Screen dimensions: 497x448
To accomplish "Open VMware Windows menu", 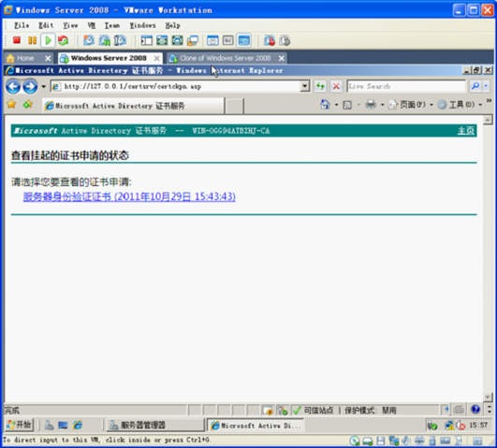I will coord(142,25).
